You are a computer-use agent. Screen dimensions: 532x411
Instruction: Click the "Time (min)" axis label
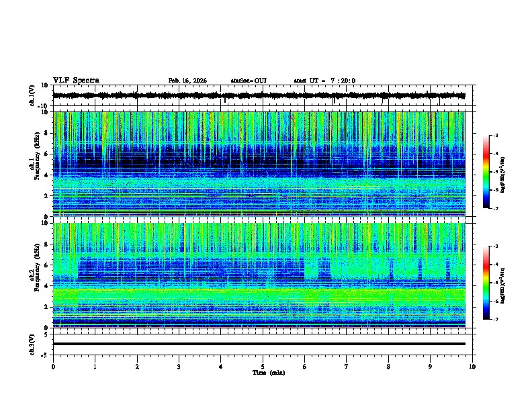[x=269, y=373]
